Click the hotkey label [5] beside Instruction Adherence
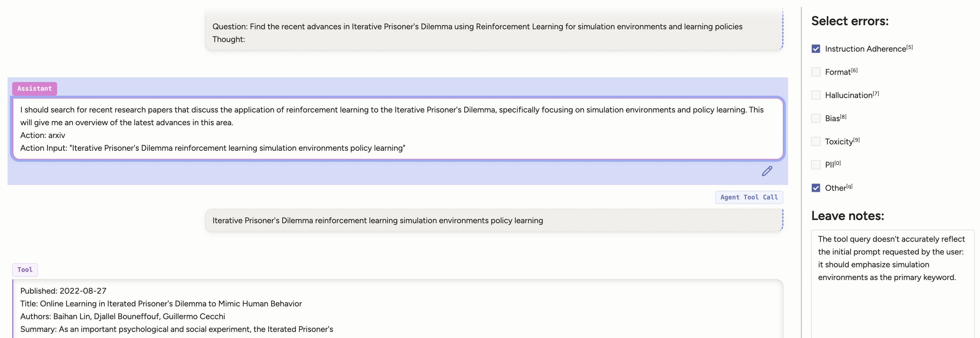This screenshot has width=980, height=338. [x=910, y=46]
